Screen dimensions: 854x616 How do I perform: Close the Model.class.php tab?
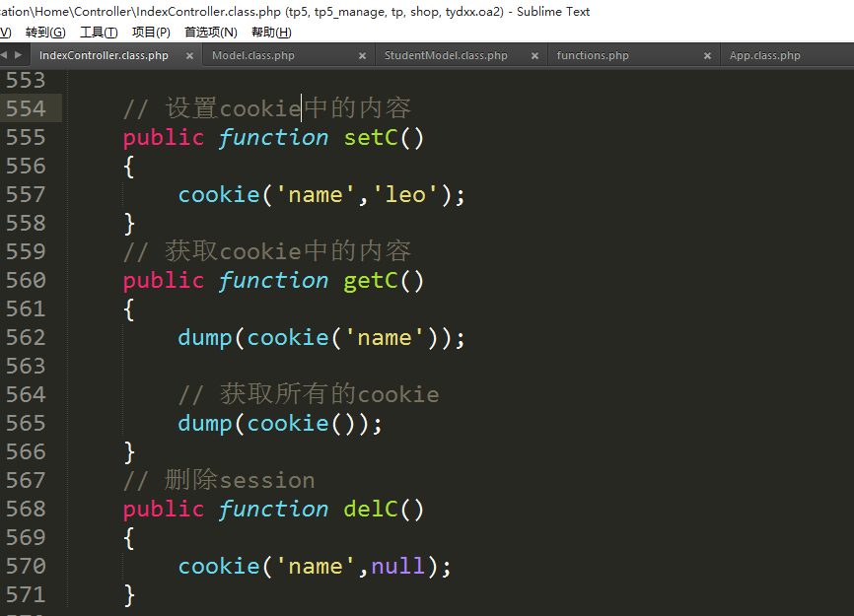(x=362, y=56)
